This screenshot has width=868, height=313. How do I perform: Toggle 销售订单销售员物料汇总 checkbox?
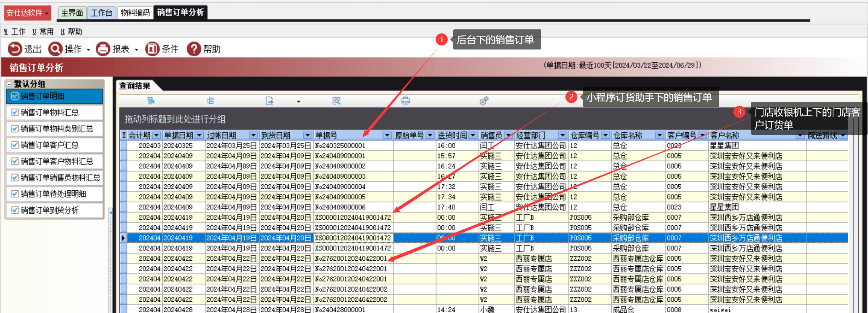[15, 177]
